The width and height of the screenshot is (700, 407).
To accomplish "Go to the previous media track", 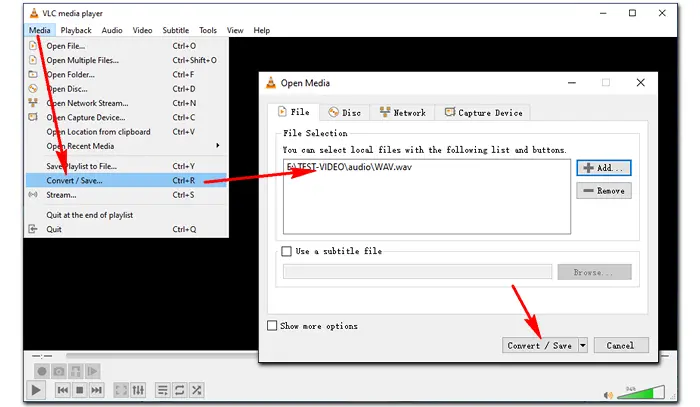I will (x=63, y=390).
